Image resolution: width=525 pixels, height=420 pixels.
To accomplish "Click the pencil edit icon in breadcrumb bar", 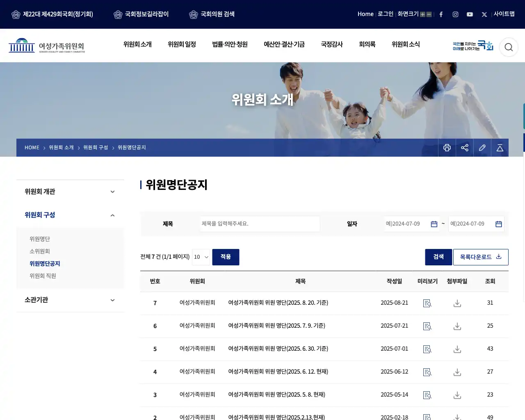I will point(482,148).
